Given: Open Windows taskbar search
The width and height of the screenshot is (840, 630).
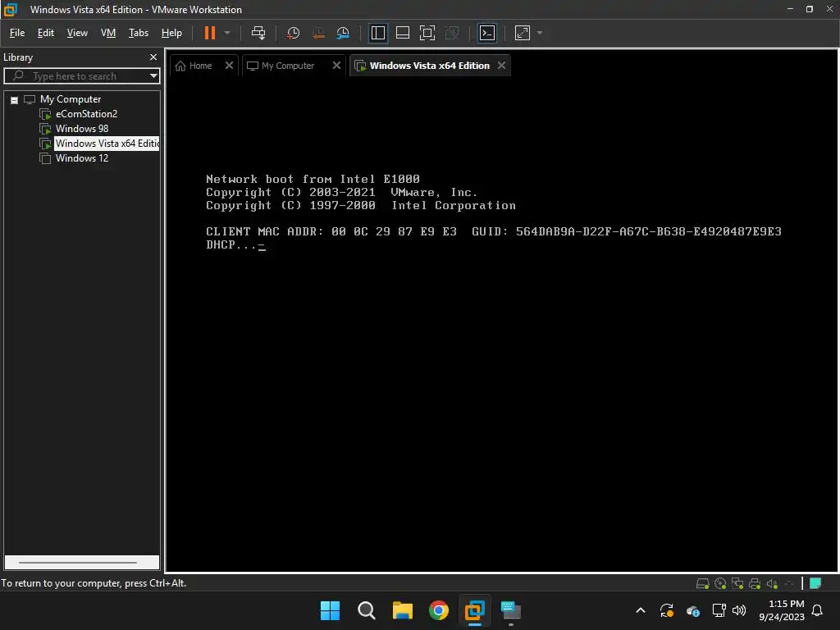Looking at the screenshot, I should pos(367,610).
